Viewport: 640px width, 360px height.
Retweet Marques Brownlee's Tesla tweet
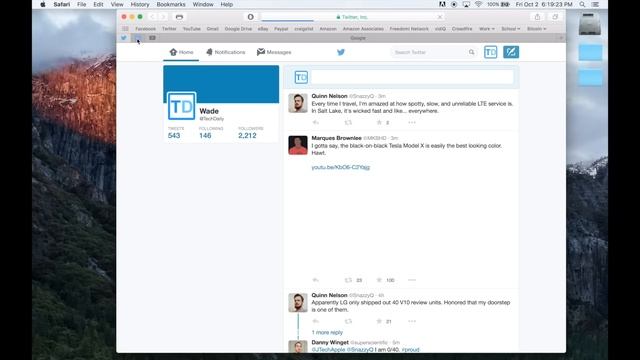[348, 280]
